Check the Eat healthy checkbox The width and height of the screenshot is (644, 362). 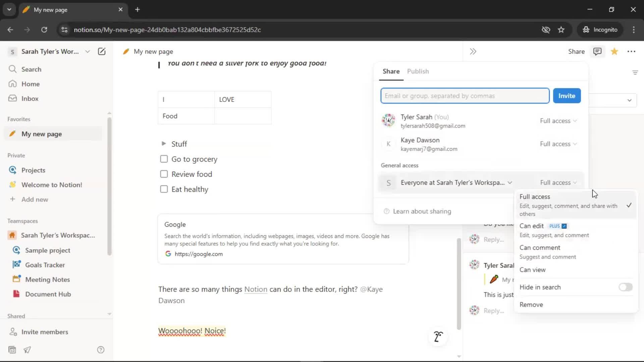(x=164, y=189)
